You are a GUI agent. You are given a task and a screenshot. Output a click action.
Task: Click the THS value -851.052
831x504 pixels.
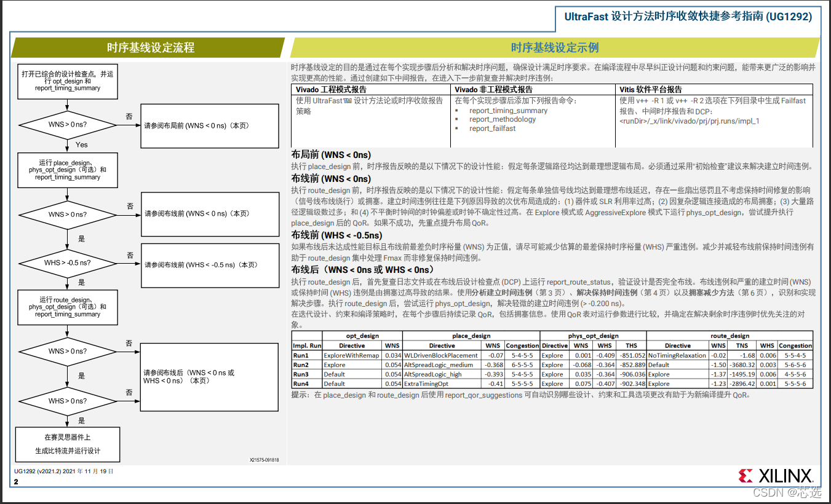pos(632,355)
